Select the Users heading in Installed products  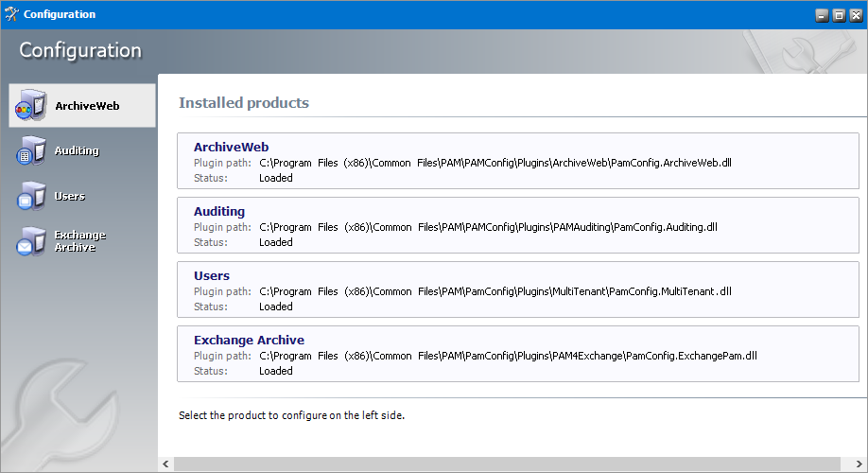tap(212, 275)
